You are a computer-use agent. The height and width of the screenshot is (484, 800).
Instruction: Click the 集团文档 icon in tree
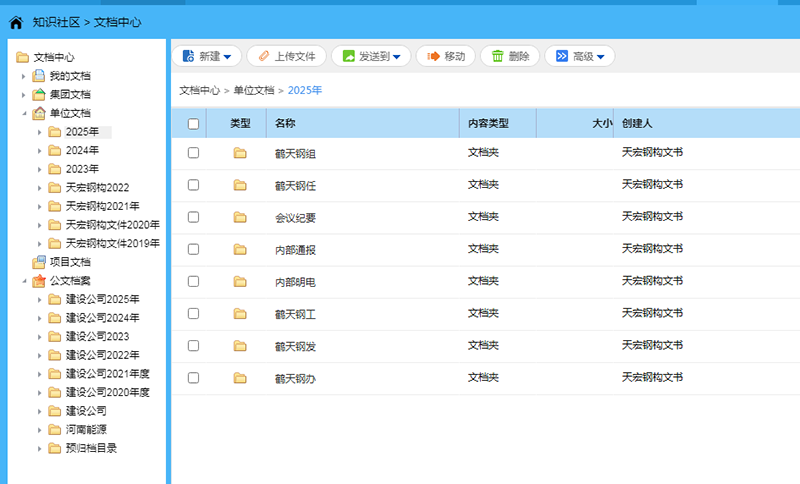coord(38,95)
